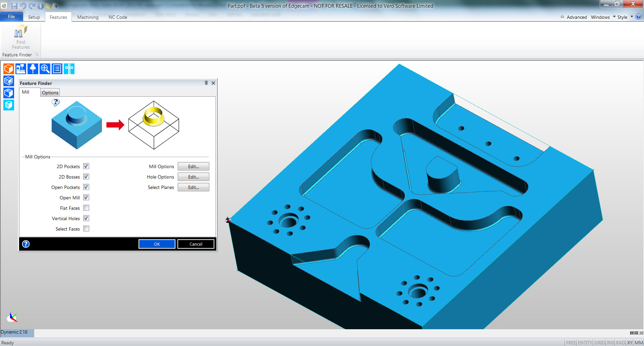Open the Options tab in Feature Finder
Screen dimensions: 644x346
pos(50,93)
